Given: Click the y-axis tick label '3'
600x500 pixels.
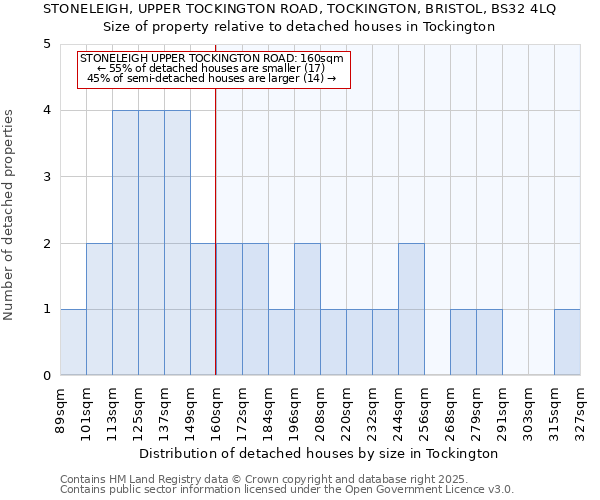Looking at the screenshot, I should tap(47, 177).
